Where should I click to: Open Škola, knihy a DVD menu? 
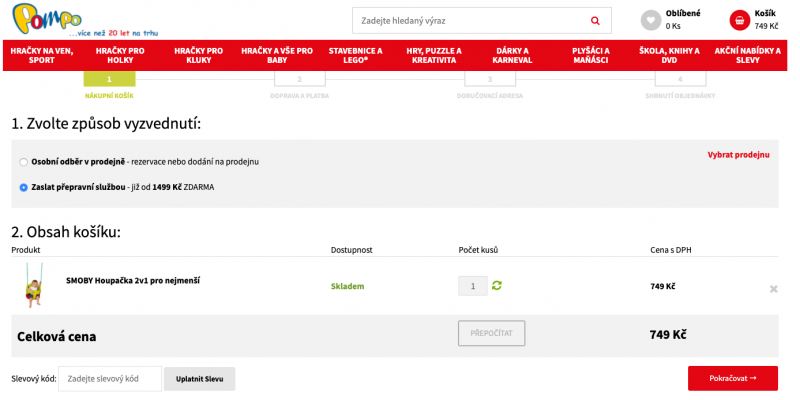pos(669,56)
